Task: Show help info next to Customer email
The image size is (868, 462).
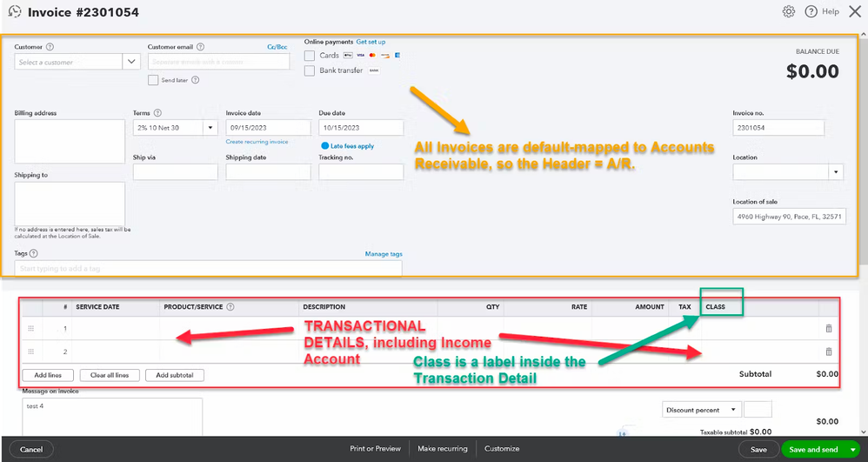Action: (x=200, y=47)
